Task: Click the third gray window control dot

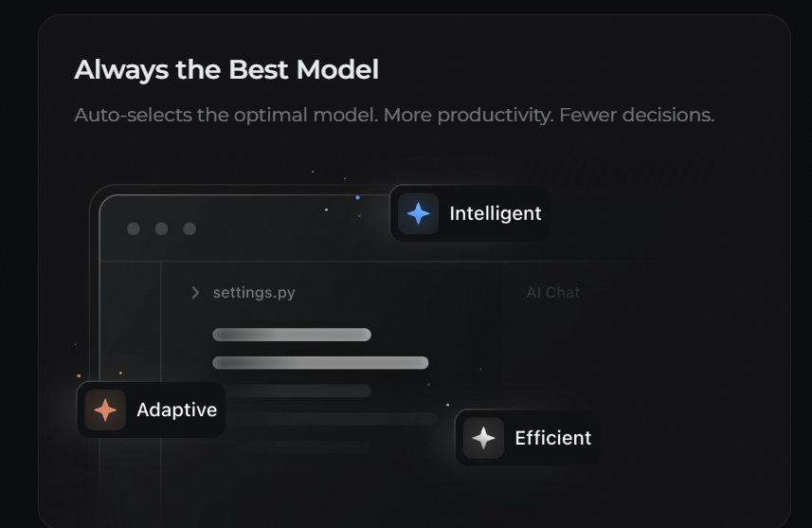Action: (x=189, y=228)
